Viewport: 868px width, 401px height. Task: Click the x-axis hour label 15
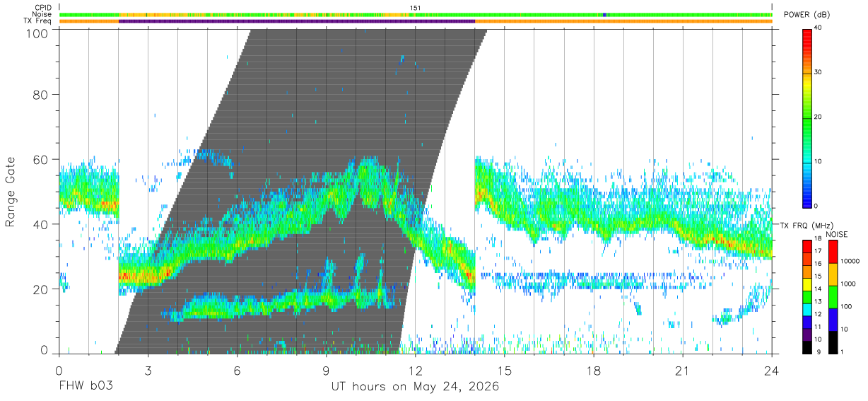pos(504,371)
